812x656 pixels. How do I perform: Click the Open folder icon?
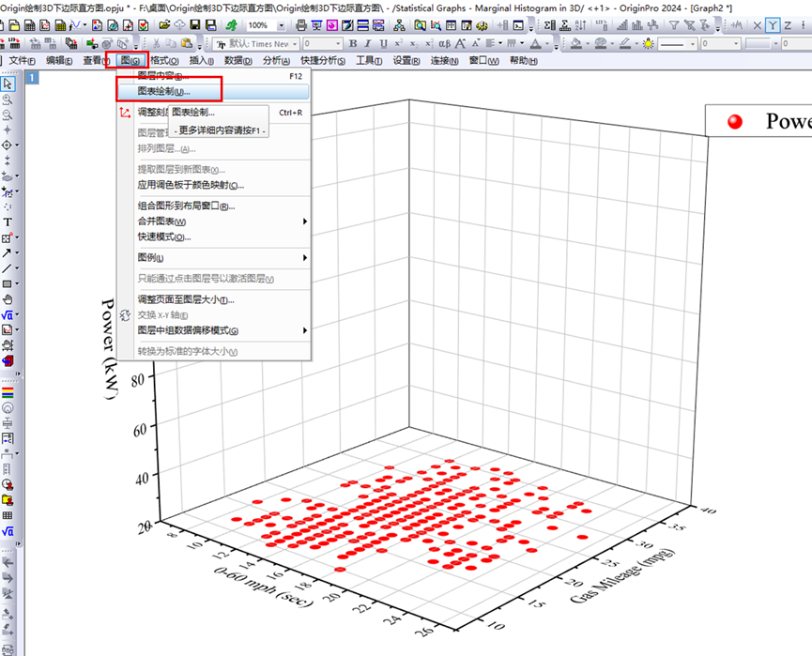coord(164,24)
